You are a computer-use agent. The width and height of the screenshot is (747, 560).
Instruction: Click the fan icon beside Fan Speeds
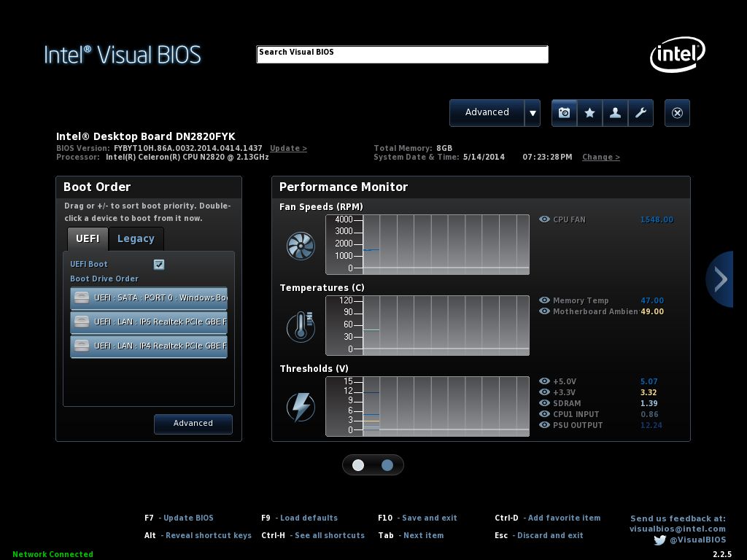coord(301,246)
